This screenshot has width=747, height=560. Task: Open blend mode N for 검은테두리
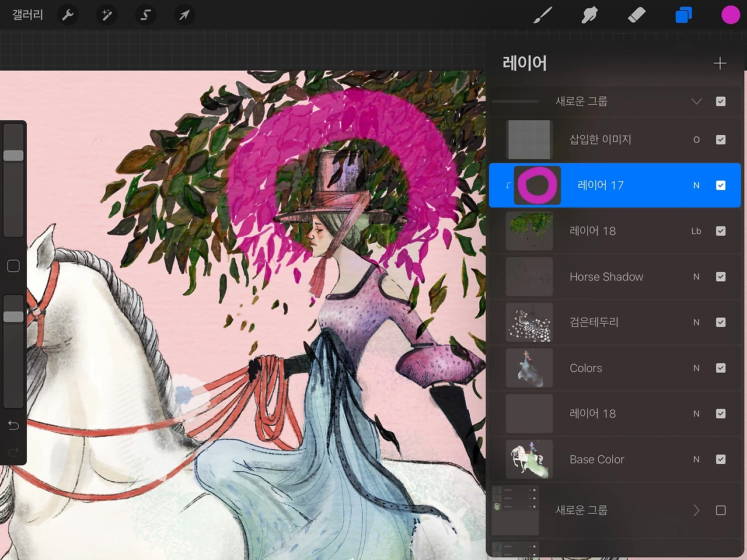(x=696, y=323)
